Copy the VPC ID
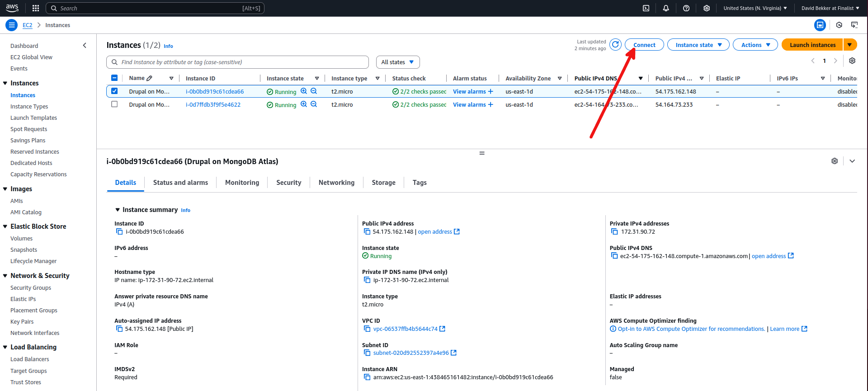 pos(367,329)
